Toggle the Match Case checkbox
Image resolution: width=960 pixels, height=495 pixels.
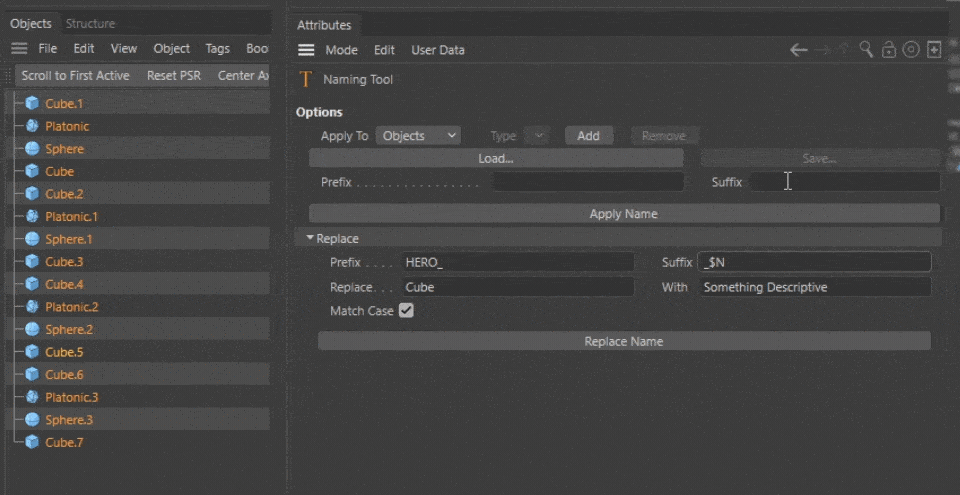[x=406, y=311]
